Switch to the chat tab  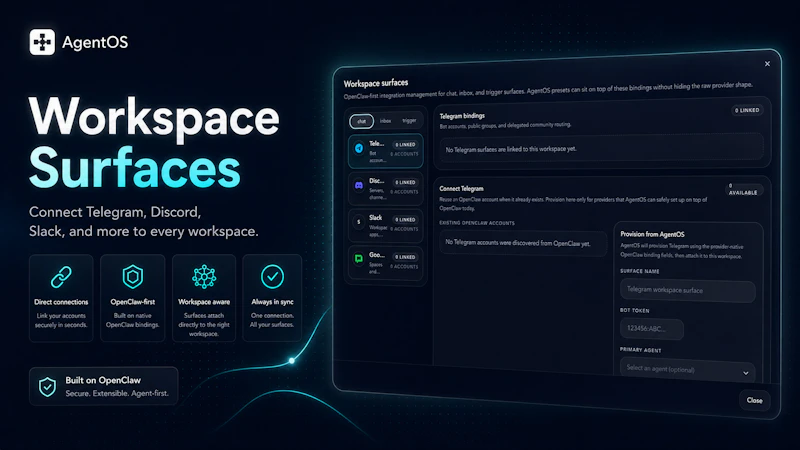pyautogui.click(x=362, y=121)
